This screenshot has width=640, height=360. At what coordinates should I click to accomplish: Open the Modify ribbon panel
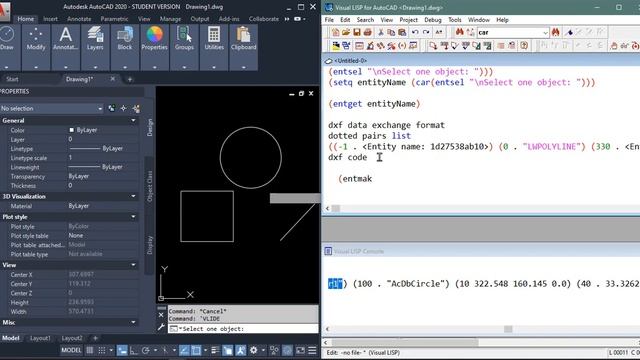tap(36, 47)
